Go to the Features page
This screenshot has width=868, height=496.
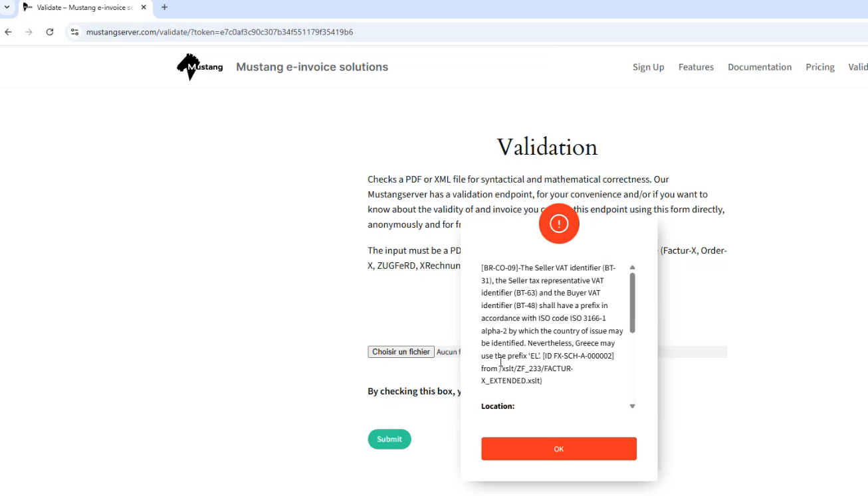696,67
